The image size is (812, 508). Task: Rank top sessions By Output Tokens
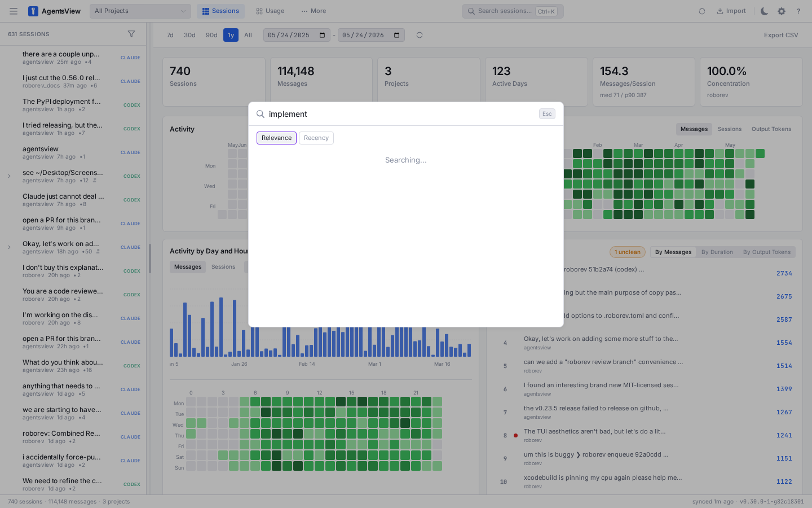click(767, 252)
